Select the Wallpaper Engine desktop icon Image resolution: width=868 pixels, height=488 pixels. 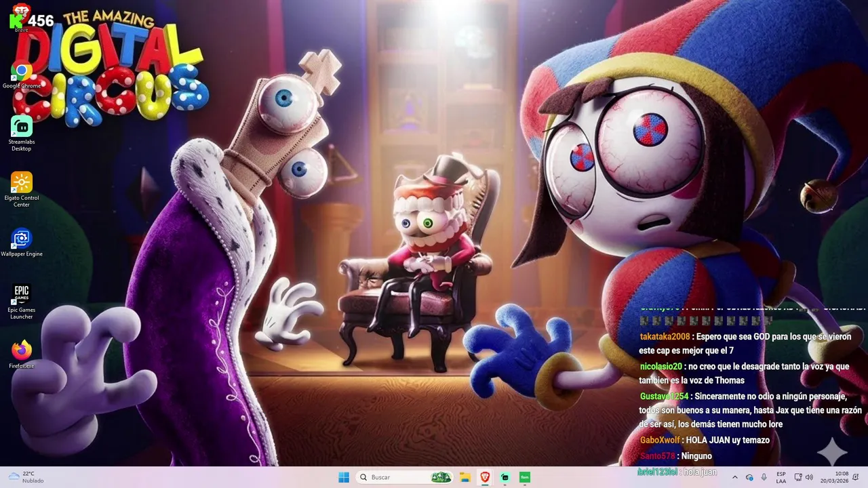(22, 243)
